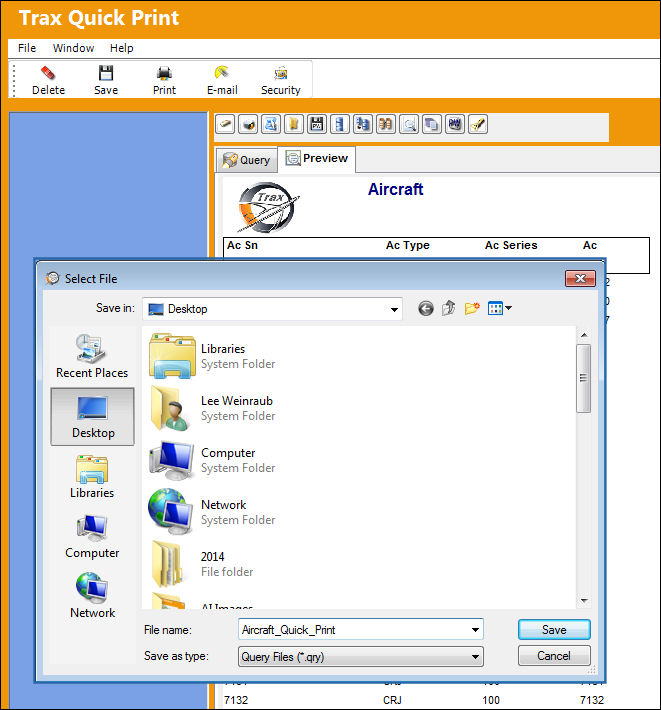The width and height of the screenshot is (661, 710).
Task: Close the Select File dialog
Action: 580,278
